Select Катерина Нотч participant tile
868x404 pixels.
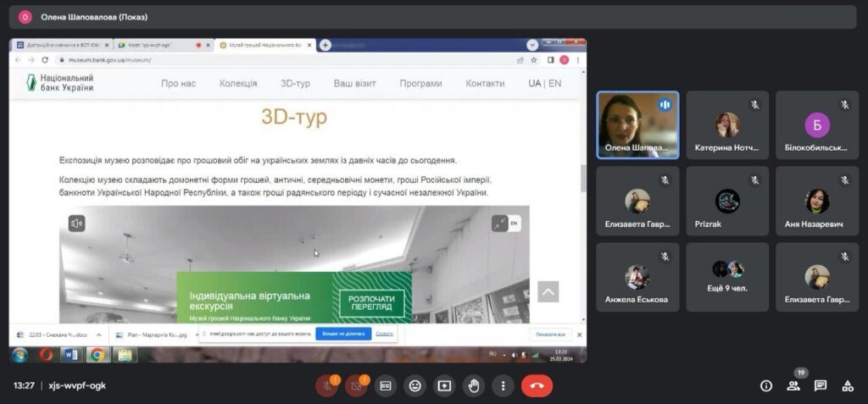tap(727, 125)
